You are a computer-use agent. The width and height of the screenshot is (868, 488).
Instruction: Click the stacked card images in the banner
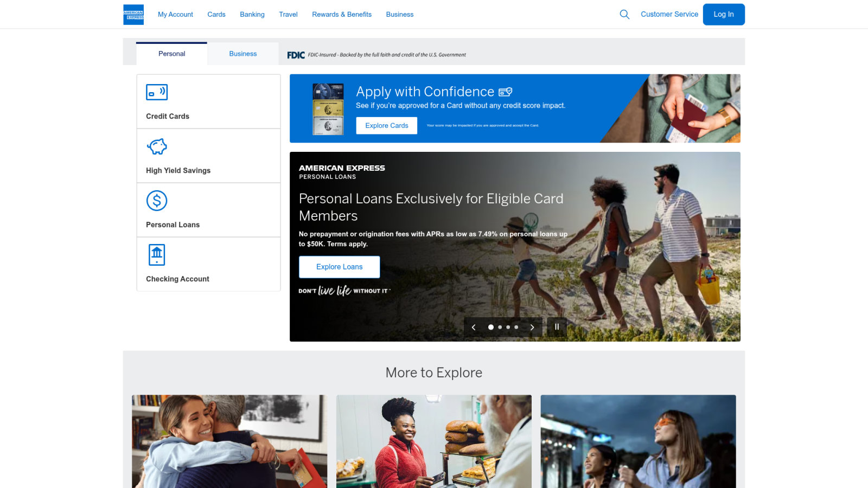pyautogui.click(x=328, y=109)
